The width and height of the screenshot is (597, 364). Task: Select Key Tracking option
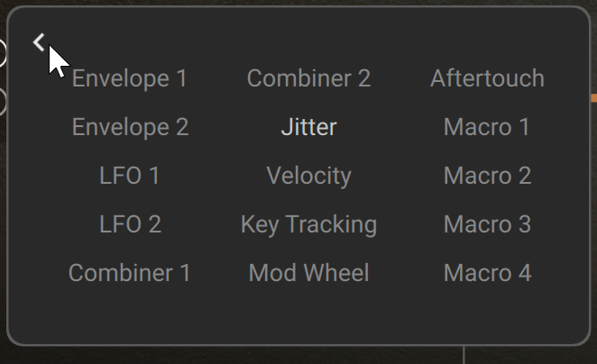(308, 224)
